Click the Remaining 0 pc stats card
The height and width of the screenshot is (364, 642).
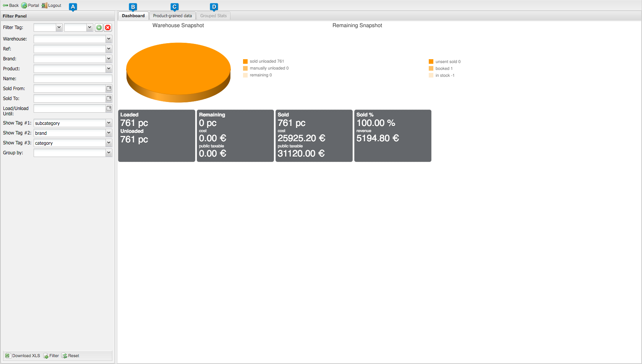(235, 136)
